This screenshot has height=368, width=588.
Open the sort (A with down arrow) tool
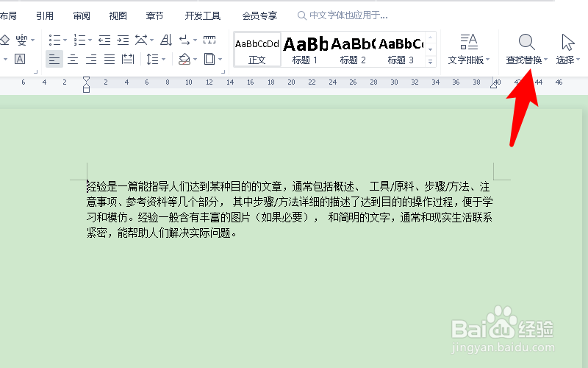pos(166,40)
